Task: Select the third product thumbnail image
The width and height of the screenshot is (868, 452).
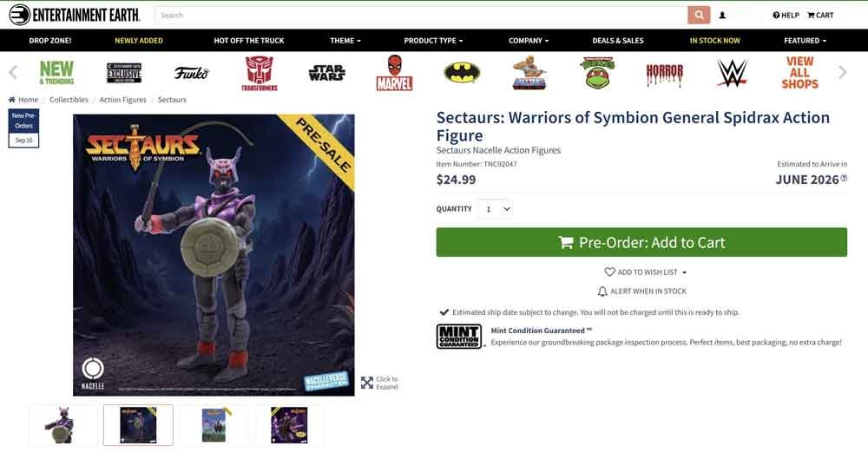Action: tap(214, 425)
